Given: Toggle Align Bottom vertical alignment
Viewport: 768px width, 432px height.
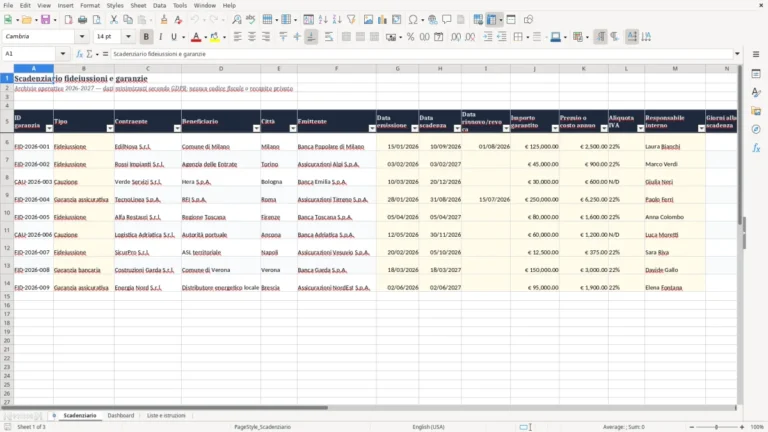Looking at the screenshot, I should pos(311,37).
